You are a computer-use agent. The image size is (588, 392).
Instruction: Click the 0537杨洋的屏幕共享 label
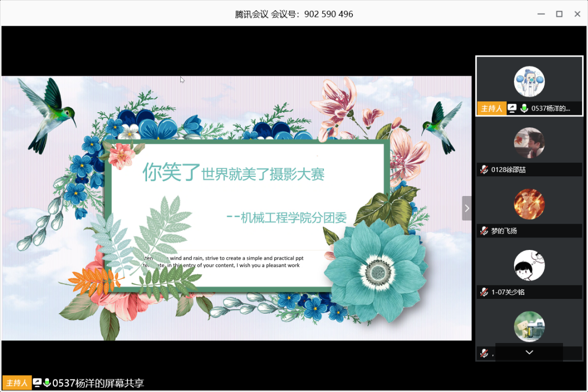click(x=98, y=383)
